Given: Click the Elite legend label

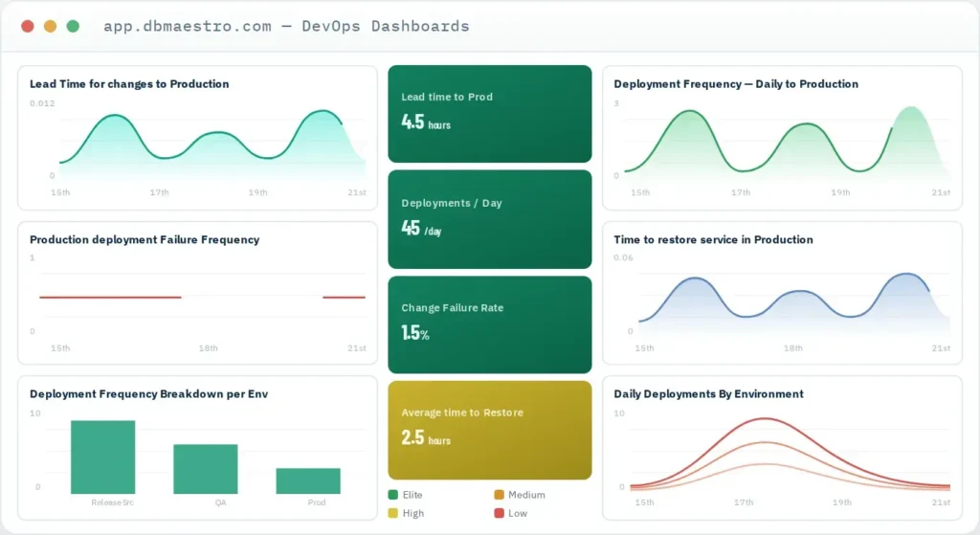Looking at the screenshot, I should click(412, 495).
